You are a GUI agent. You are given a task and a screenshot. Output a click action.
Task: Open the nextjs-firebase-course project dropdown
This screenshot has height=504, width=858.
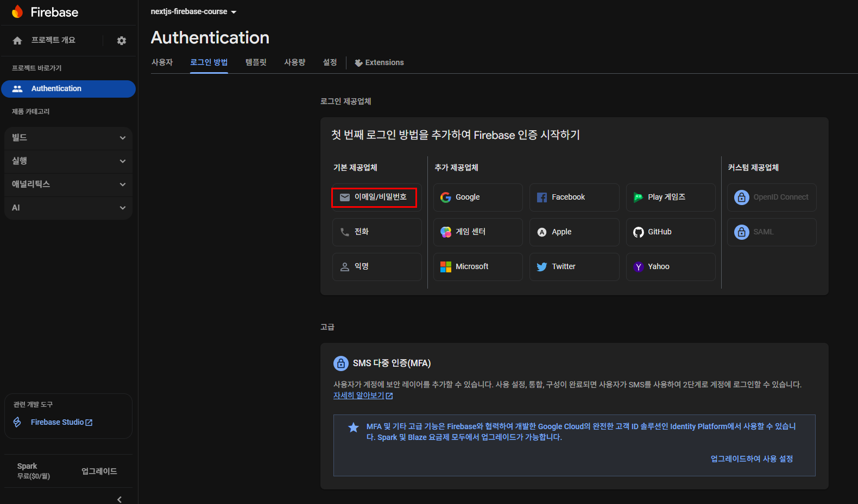point(194,12)
